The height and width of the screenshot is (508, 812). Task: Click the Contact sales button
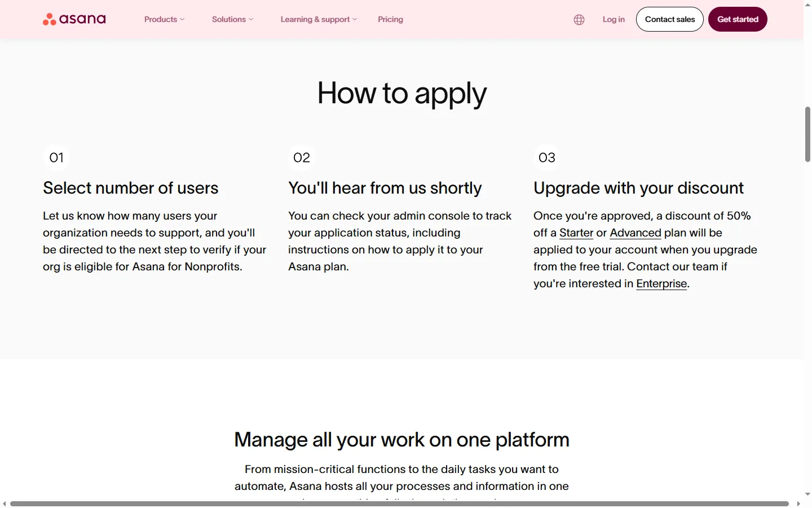pyautogui.click(x=670, y=19)
